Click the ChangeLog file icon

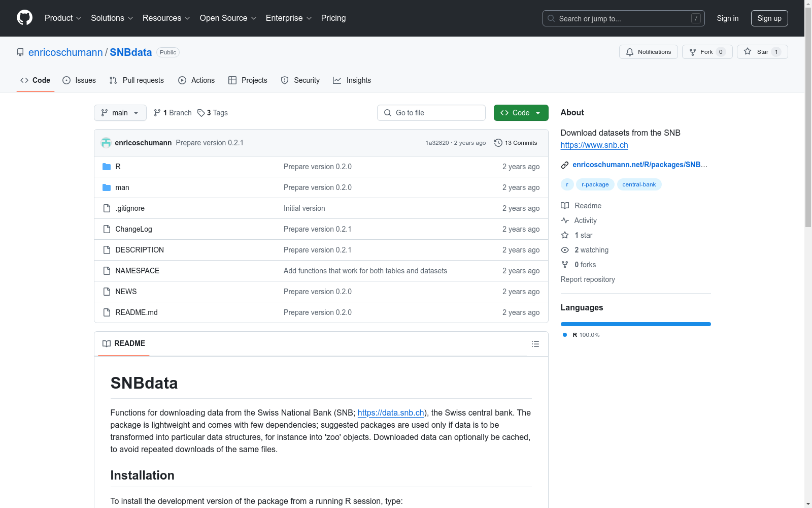click(107, 229)
